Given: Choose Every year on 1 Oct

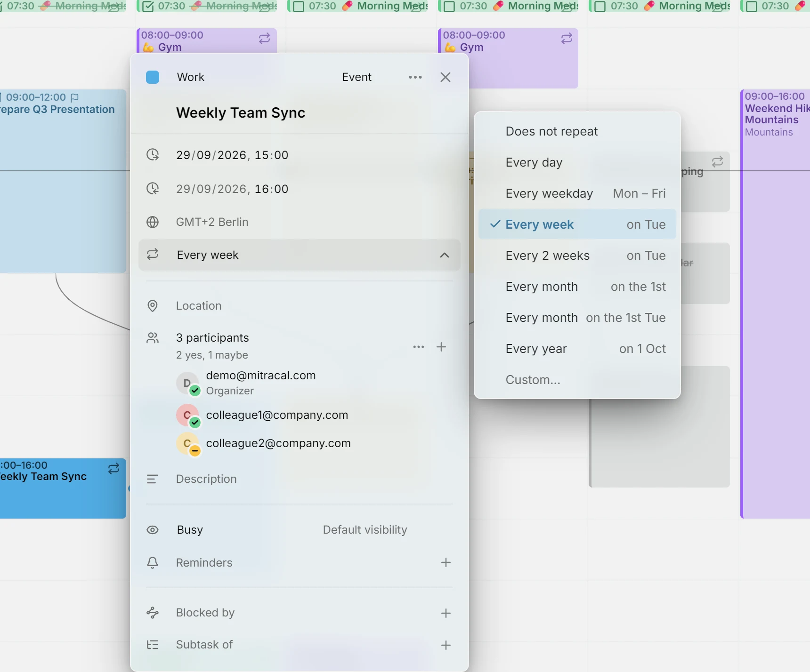Looking at the screenshot, I should pos(577,349).
